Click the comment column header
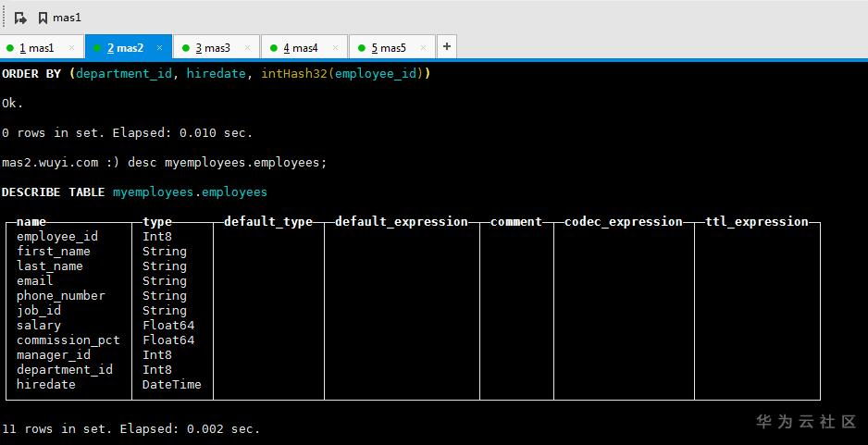 click(516, 221)
